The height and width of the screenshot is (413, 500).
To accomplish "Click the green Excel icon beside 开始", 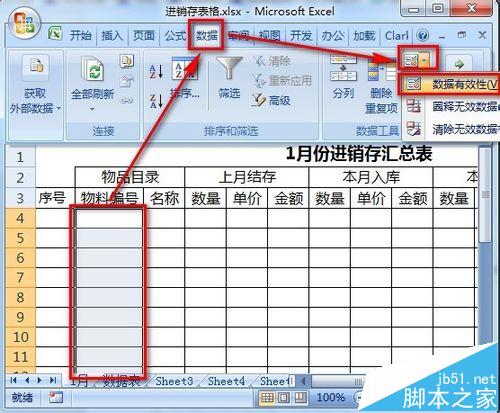I will click(55, 34).
